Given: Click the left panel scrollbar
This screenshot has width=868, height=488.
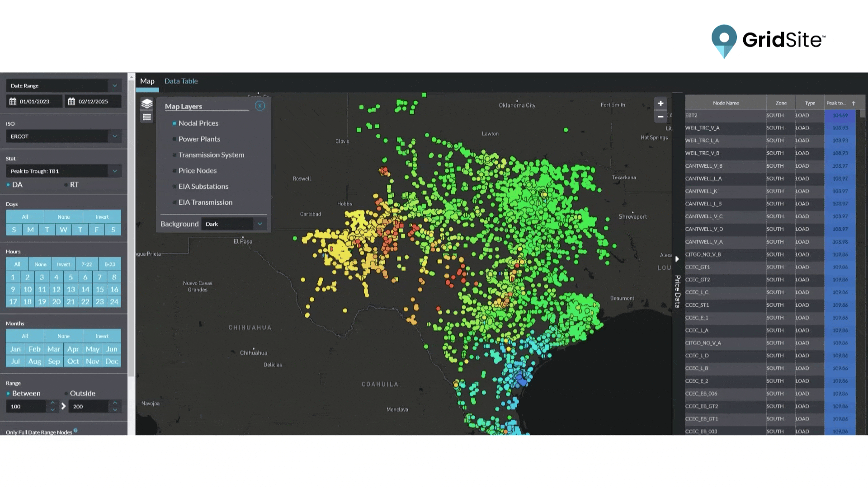Looking at the screenshot, I should coord(132,228).
